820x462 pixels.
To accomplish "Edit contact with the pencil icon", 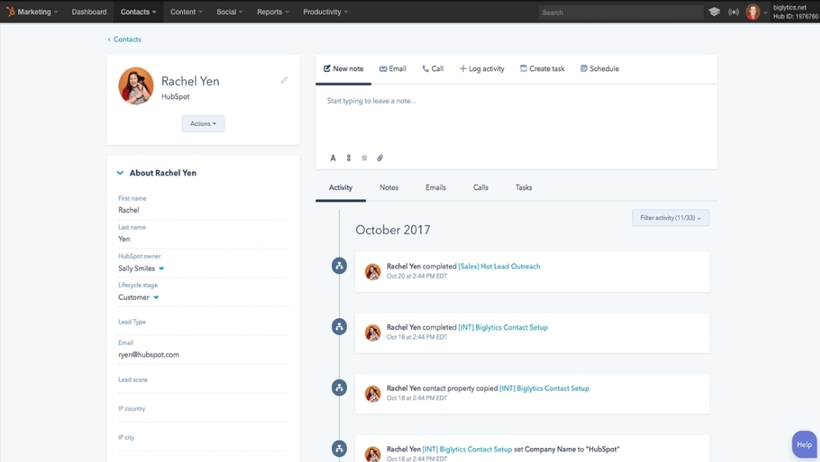I will point(284,80).
